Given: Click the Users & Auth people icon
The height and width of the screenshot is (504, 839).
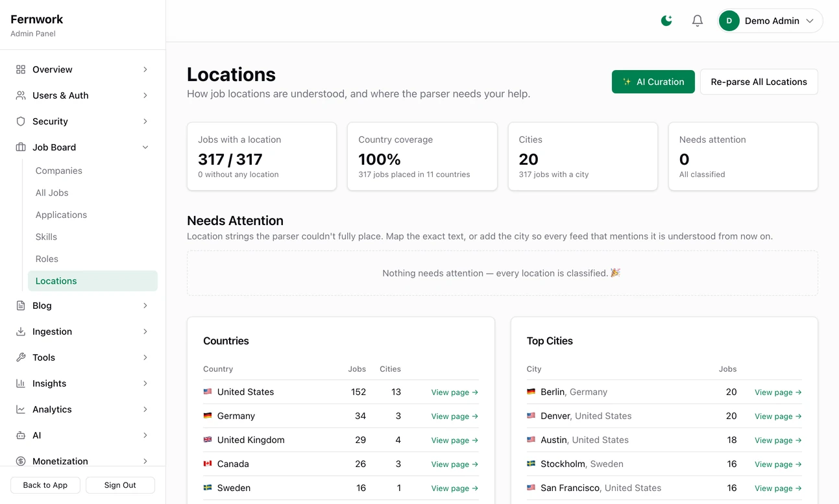Looking at the screenshot, I should [21, 95].
